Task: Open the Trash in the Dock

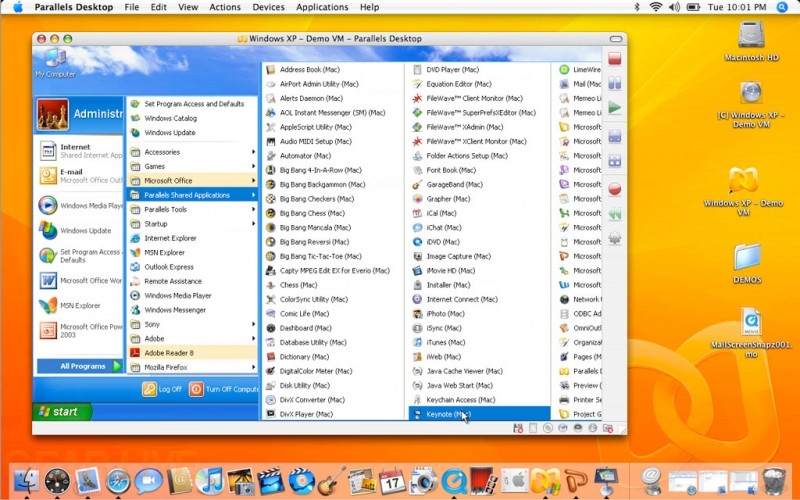Action: [774, 481]
